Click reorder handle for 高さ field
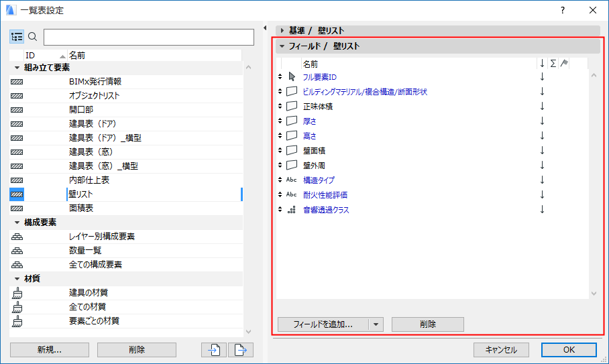The width and height of the screenshot is (609, 364). (x=280, y=135)
